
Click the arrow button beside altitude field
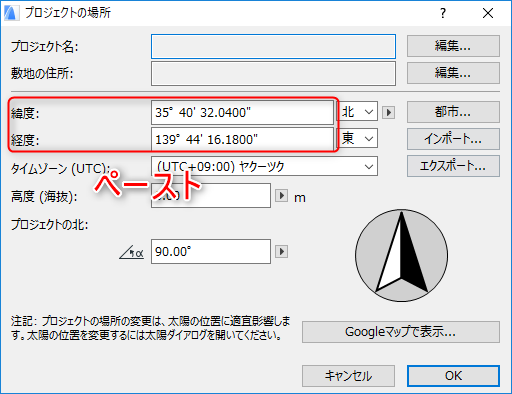(281, 195)
